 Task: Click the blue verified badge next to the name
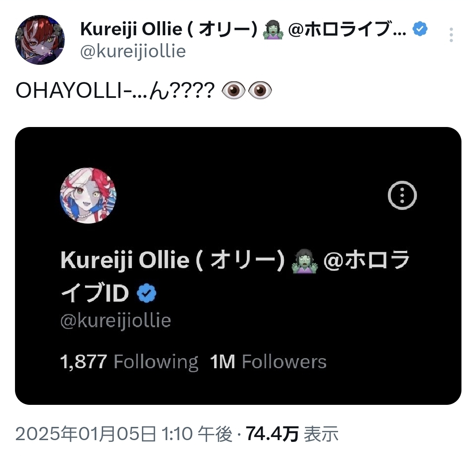click(419, 29)
